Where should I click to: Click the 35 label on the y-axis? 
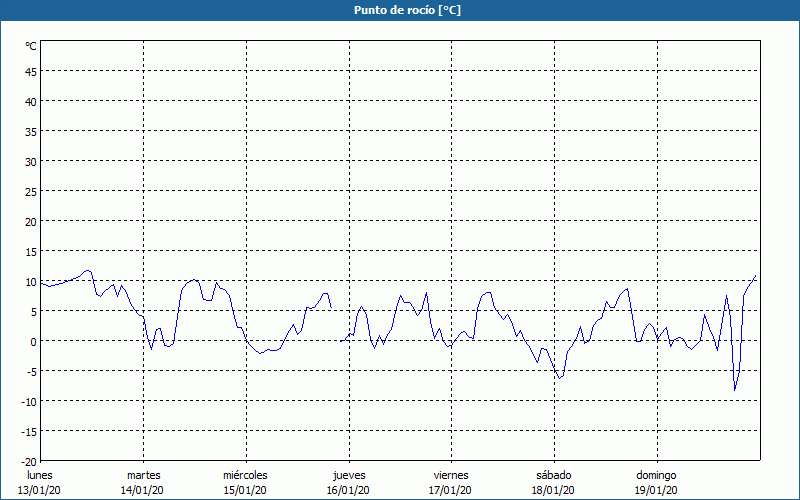pyautogui.click(x=30, y=131)
